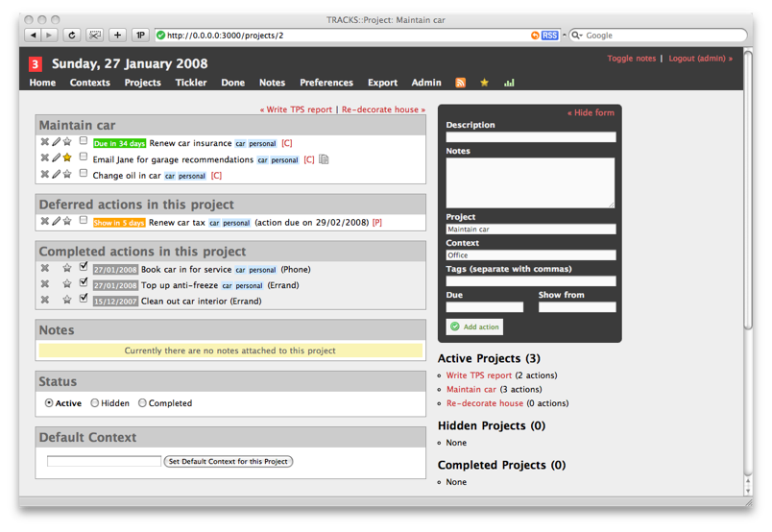Click the orange RSS feed icon in navigation bar

tap(460, 84)
